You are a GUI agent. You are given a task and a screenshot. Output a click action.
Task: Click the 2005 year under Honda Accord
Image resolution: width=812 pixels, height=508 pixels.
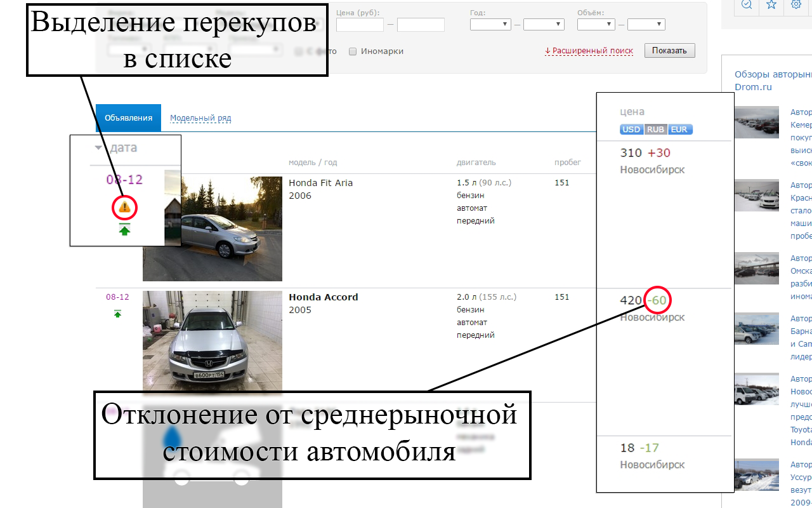pyautogui.click(x=300, y=310)
